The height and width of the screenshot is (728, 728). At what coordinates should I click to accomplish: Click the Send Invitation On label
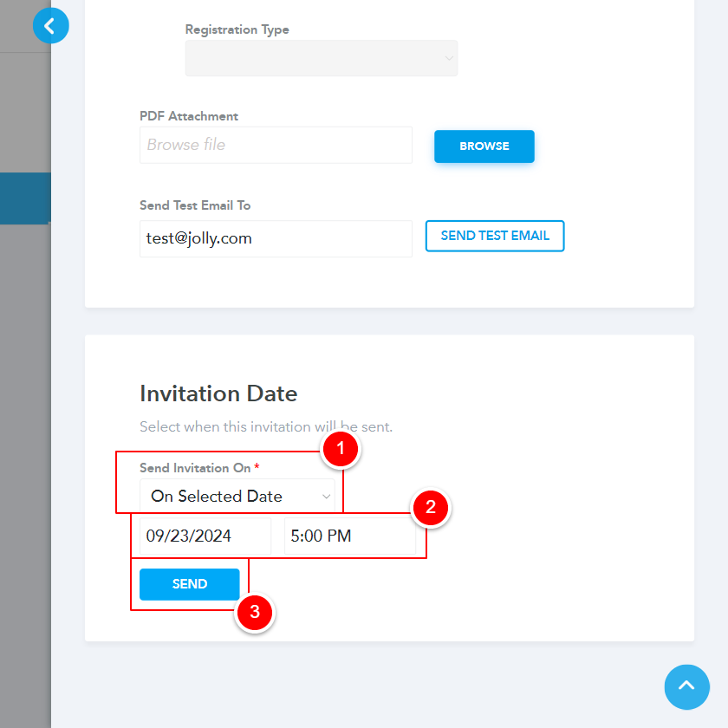coord(195,468)
